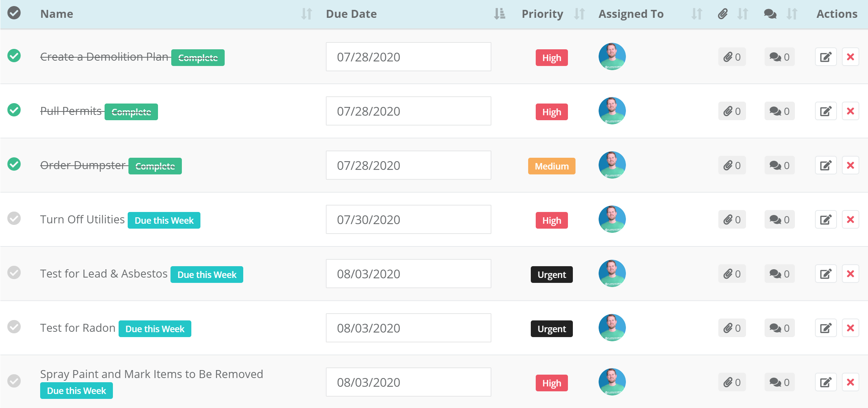Toggle the select-all checkmark in header
This screenshot has width=868, height=408.
coord(14,13)
